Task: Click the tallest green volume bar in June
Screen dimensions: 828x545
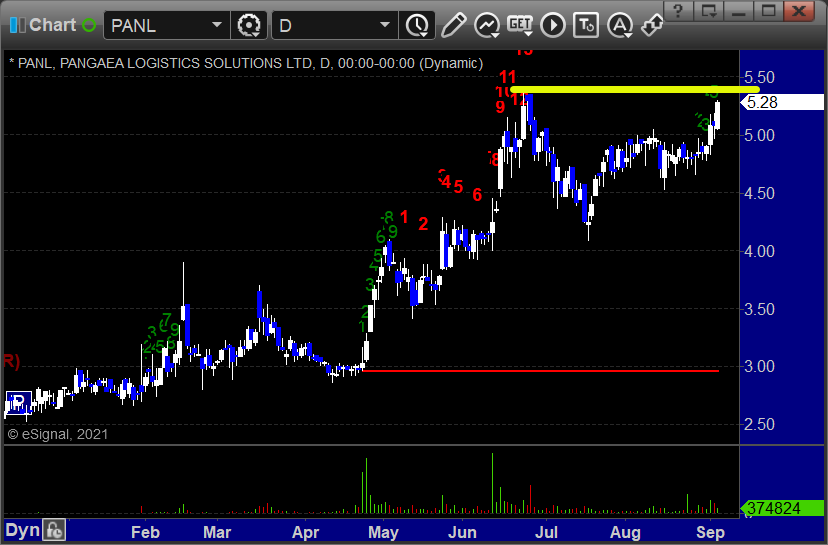Action: point(493,483)
